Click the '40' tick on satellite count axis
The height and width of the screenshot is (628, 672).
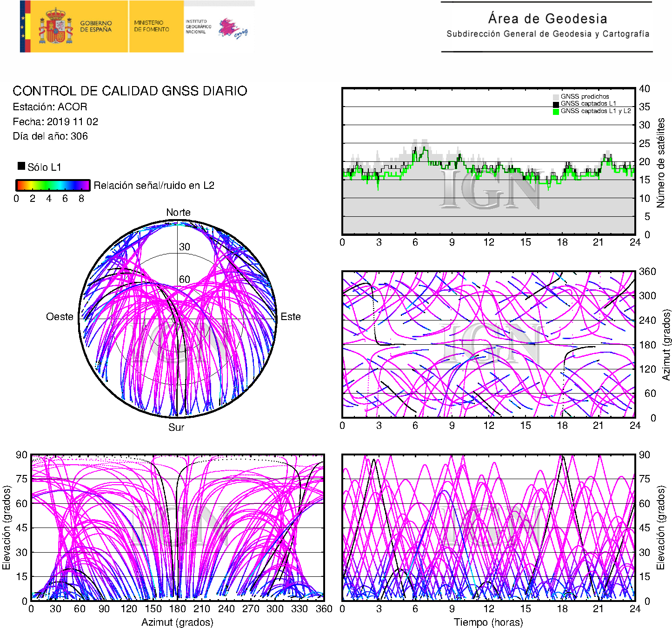644,88
